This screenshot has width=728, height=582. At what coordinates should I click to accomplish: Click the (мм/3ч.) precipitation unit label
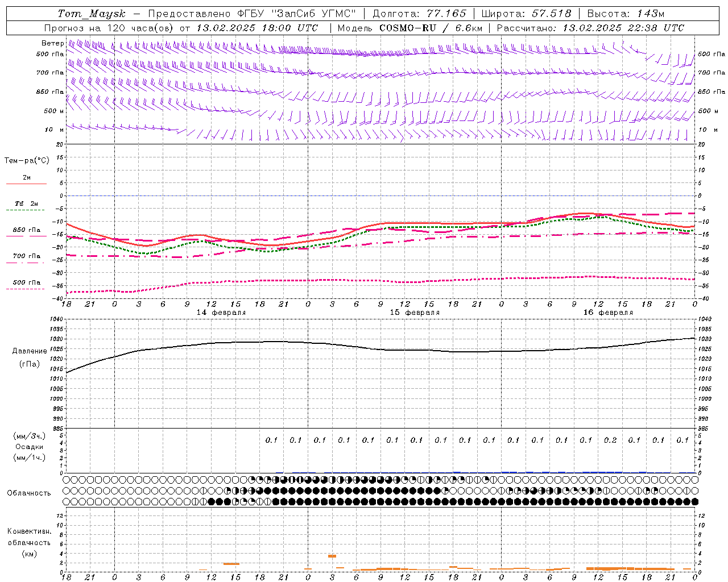tap(30, 436)
